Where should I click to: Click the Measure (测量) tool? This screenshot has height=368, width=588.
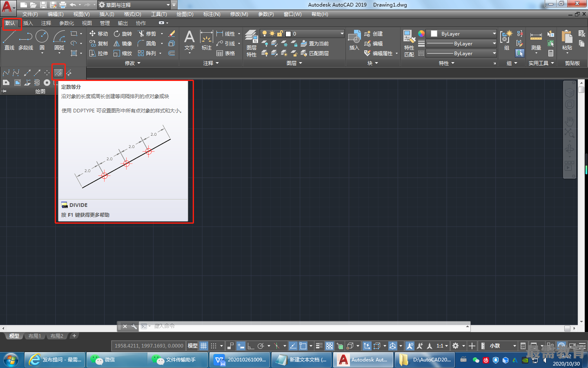click(x=536, y=40)
